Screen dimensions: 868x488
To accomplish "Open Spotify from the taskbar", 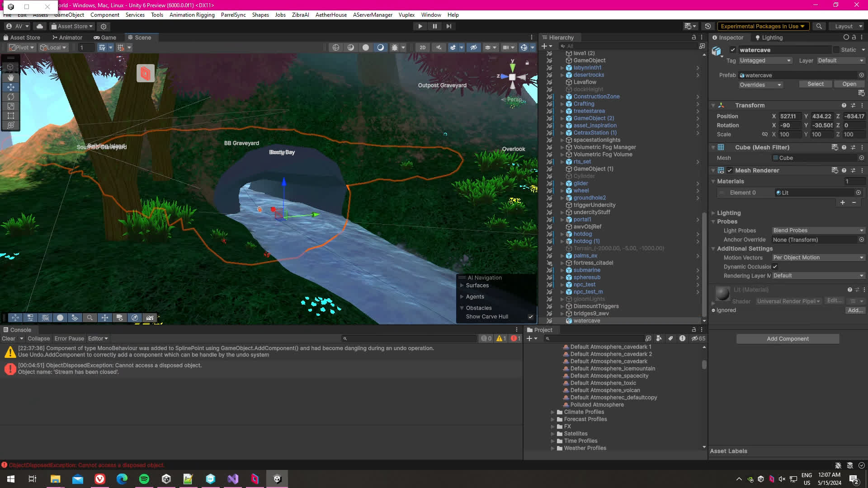I will pos(144,479).
